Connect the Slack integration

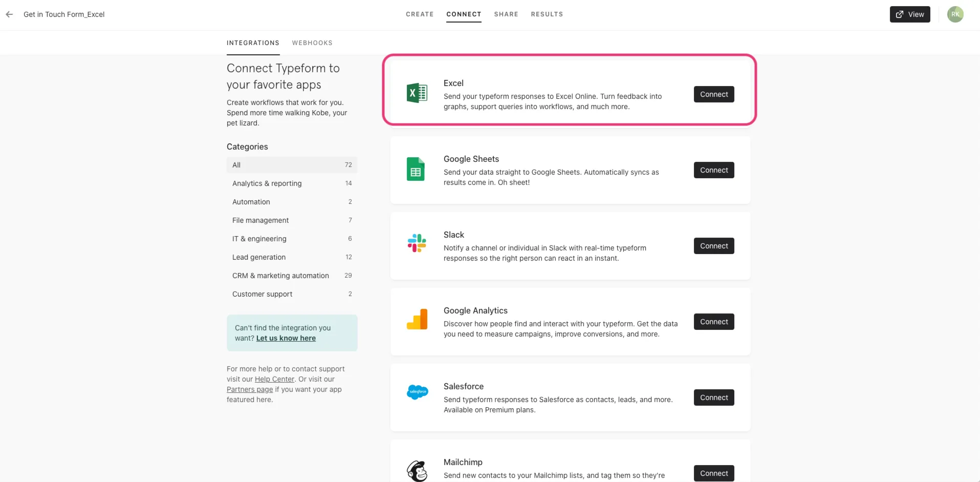click(714, 246)
